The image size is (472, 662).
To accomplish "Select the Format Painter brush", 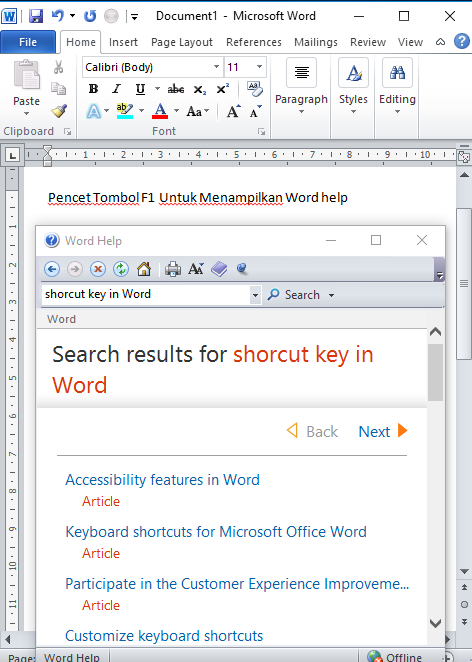I will point(59,111).
